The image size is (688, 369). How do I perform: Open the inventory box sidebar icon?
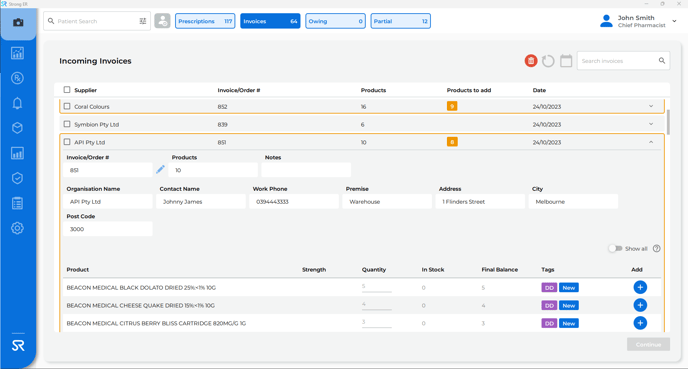(17, 128)
